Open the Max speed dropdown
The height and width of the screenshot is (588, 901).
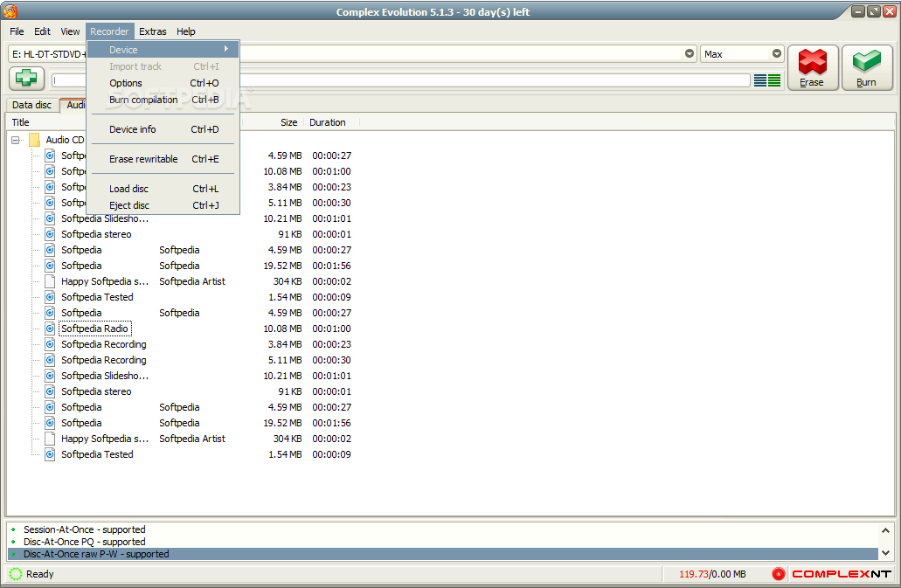point(776,54)
